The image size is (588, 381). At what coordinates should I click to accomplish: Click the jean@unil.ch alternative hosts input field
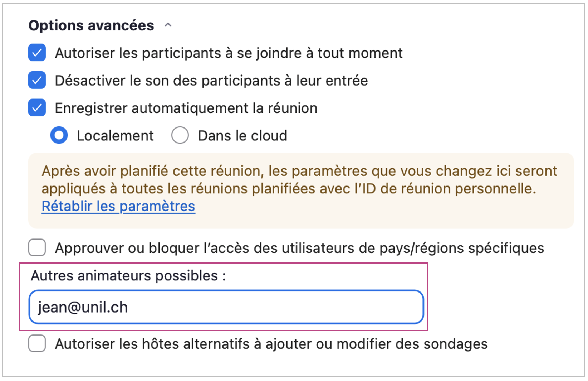226,307
